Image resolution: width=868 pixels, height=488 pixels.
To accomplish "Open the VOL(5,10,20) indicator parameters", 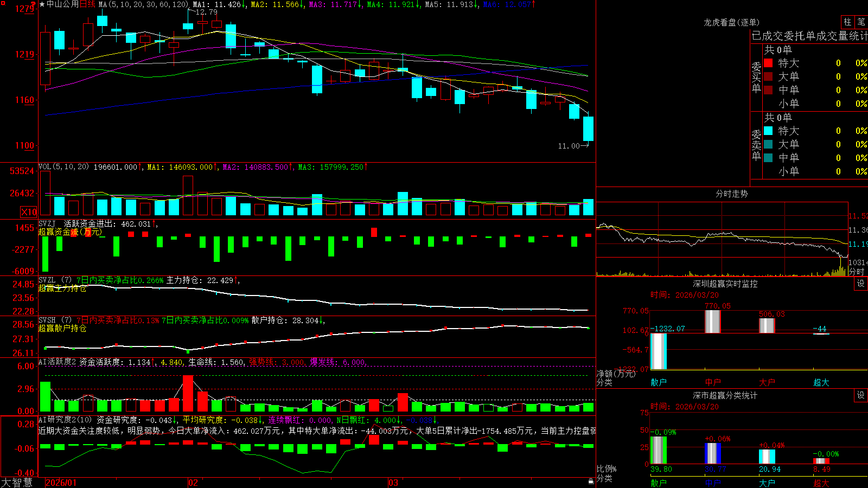I will pyautogui.click(x=63, y=167).
